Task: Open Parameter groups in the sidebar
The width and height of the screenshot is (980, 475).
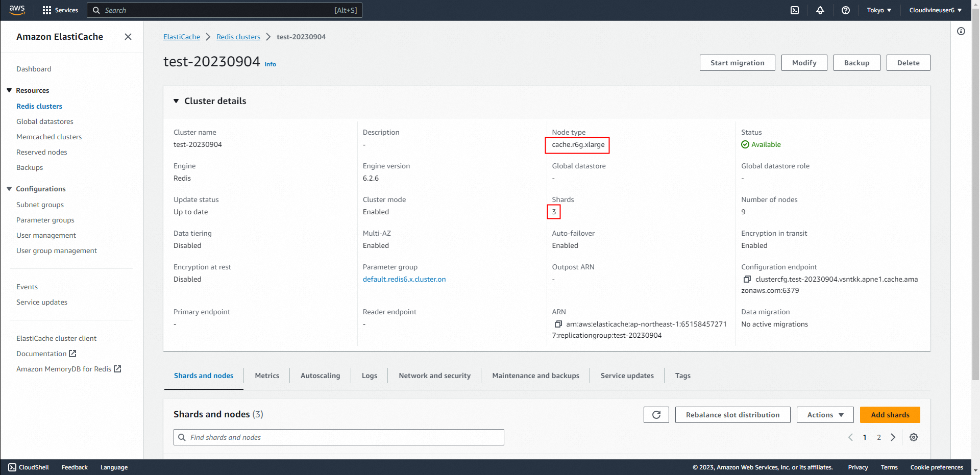Action: point(45,220)
